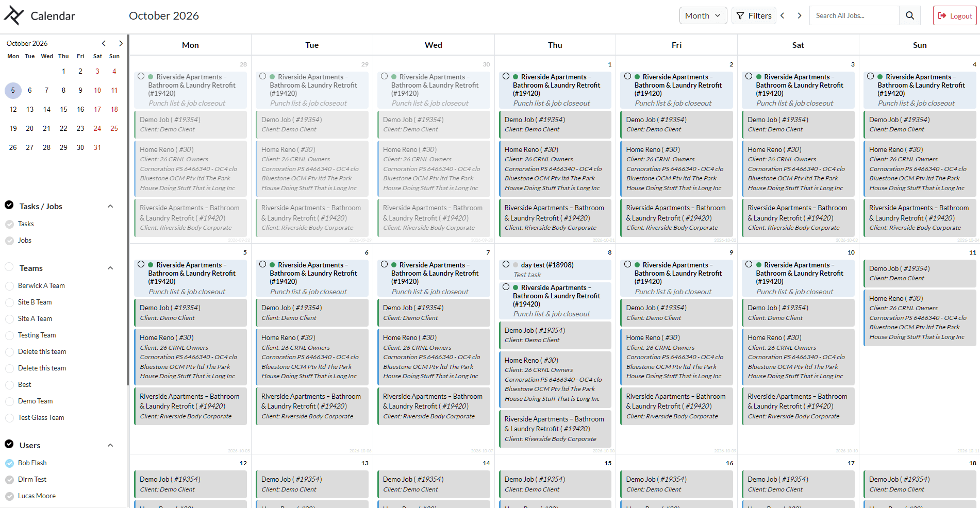Toggle the Tasks filter checkbox
The height and width of the screenshot is (508, 980).
[x=9, y=224]
